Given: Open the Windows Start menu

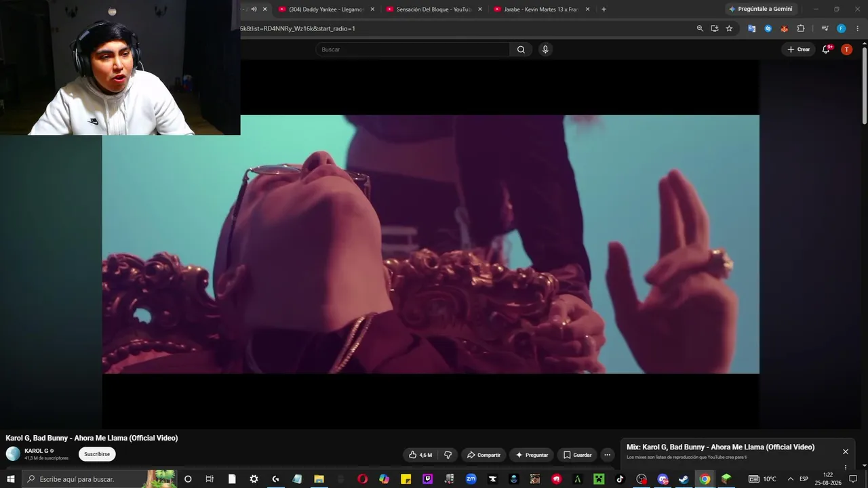Looking at the screenshot, I should pos(11,479).
